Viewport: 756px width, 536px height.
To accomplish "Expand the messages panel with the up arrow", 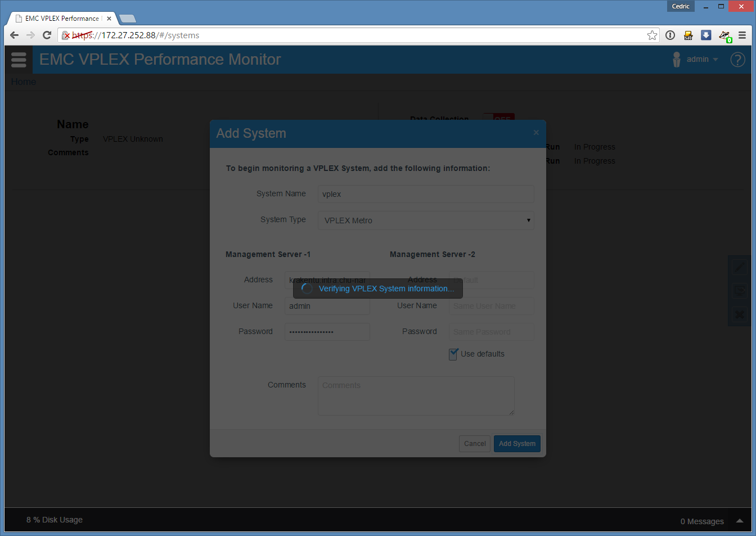I will [x=740, y=521].
